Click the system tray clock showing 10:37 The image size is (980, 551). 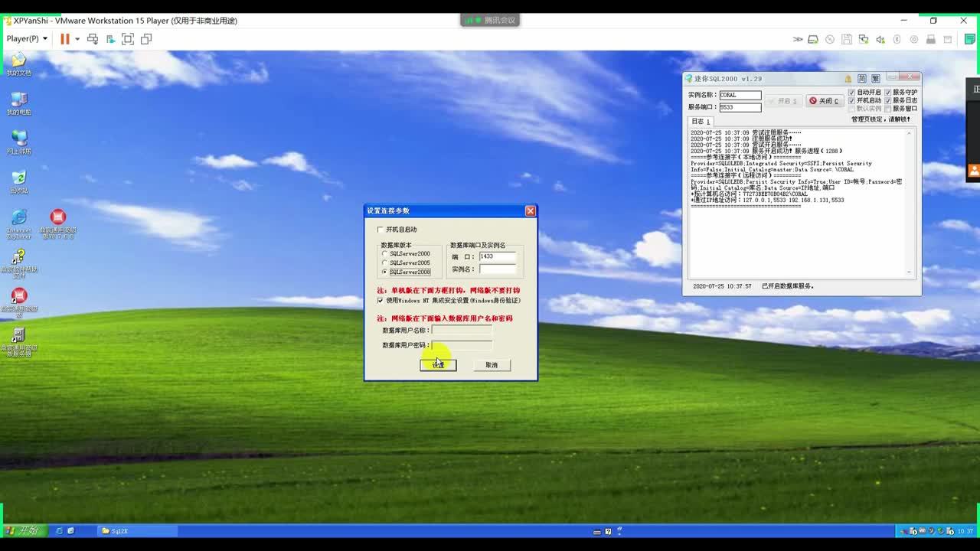[x=965, y=531]
